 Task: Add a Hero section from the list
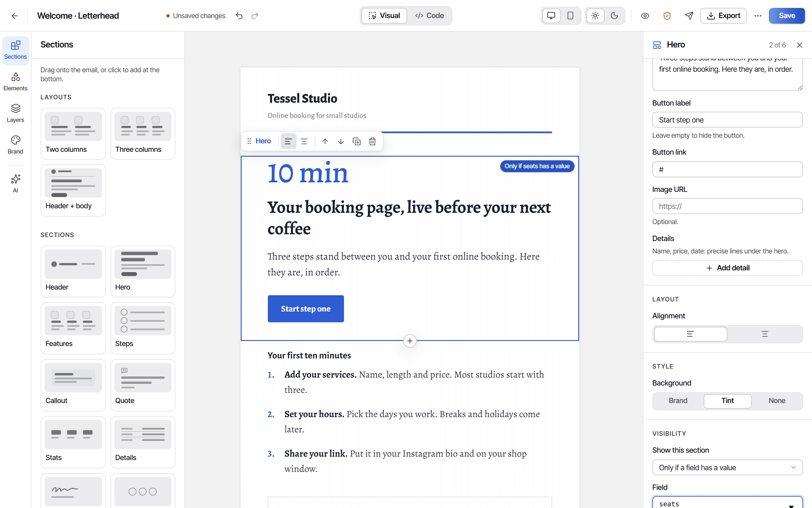click(x=143, y=271)
